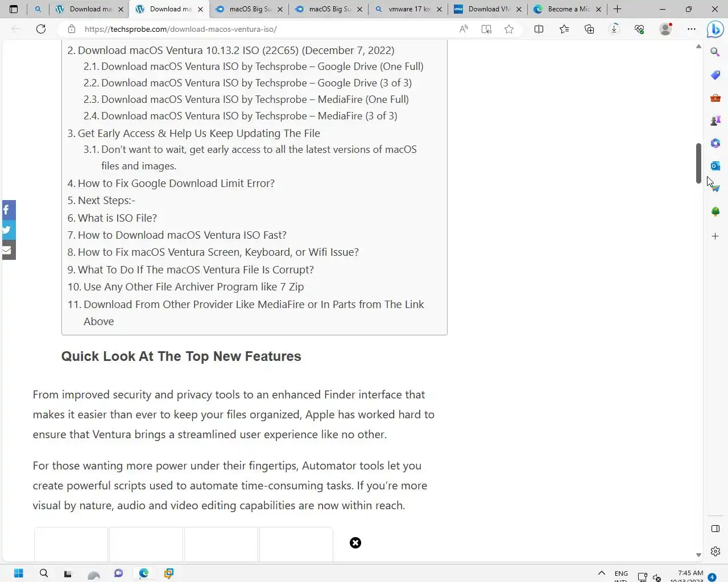This screenshot has height=582, width=728.
Task: Open Settings and more ellipsis menu
Action: [x=691, y=29]
